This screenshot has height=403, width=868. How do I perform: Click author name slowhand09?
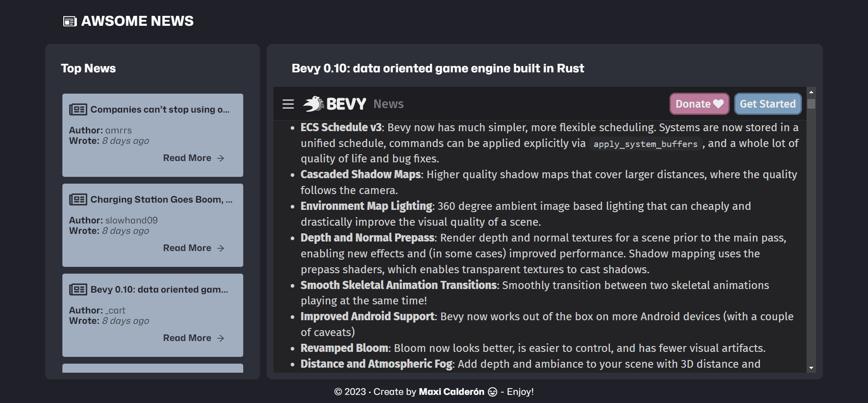[x=132, y=220]
